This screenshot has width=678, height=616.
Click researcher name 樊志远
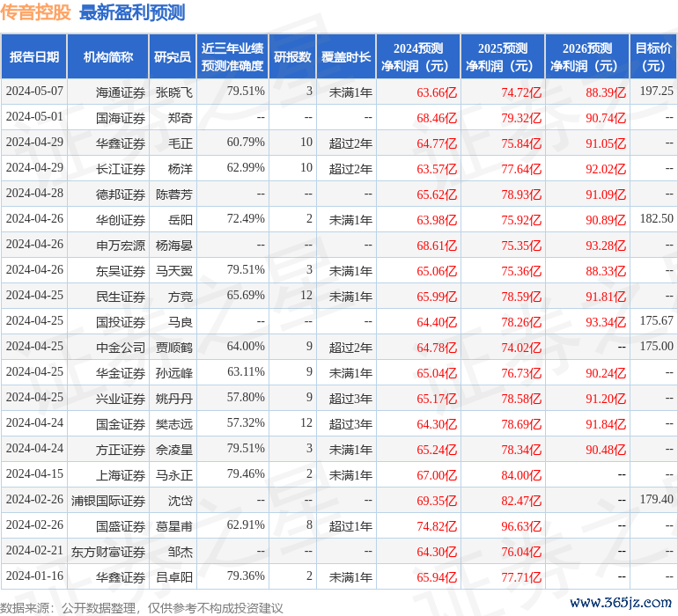click(174, 423)
